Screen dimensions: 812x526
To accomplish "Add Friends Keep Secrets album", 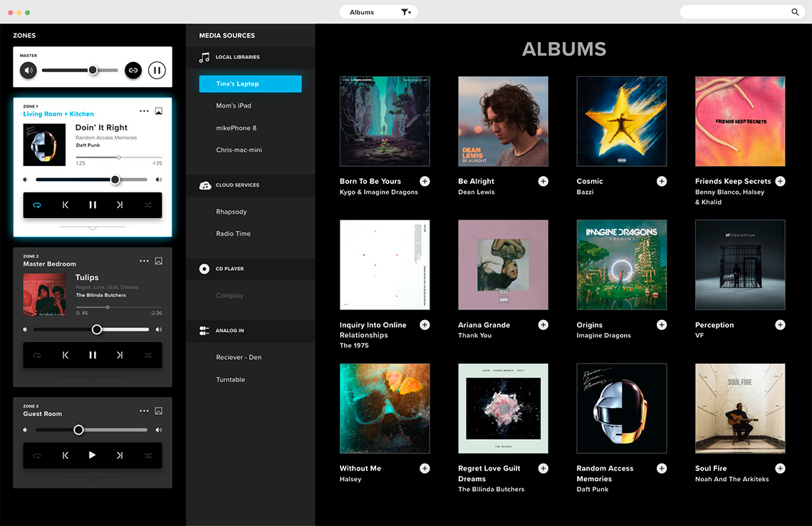I will (781, 181).
